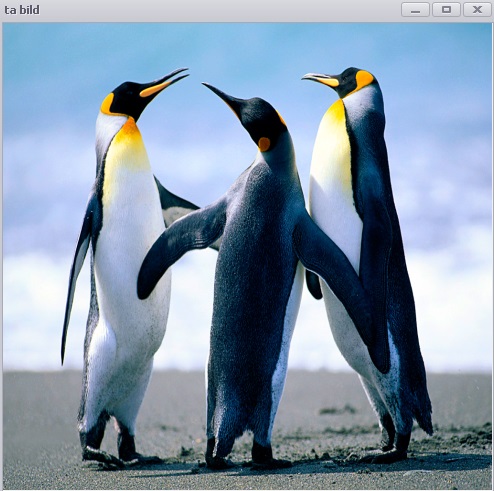Close the ta bild window
This screenshot has width=494, height=491.
coord(478,10)
